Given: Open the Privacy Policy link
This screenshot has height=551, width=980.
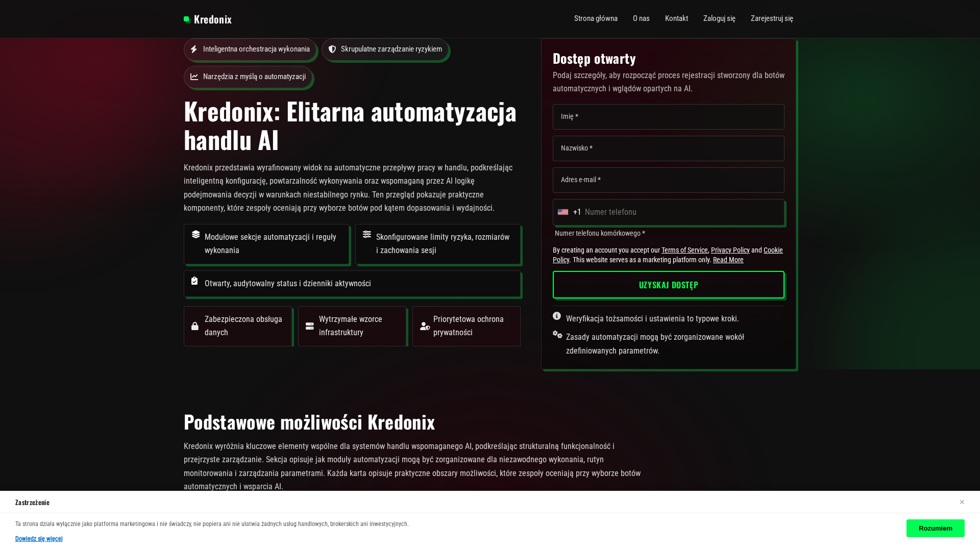Looking at the screenshot, I should (730, 250).
